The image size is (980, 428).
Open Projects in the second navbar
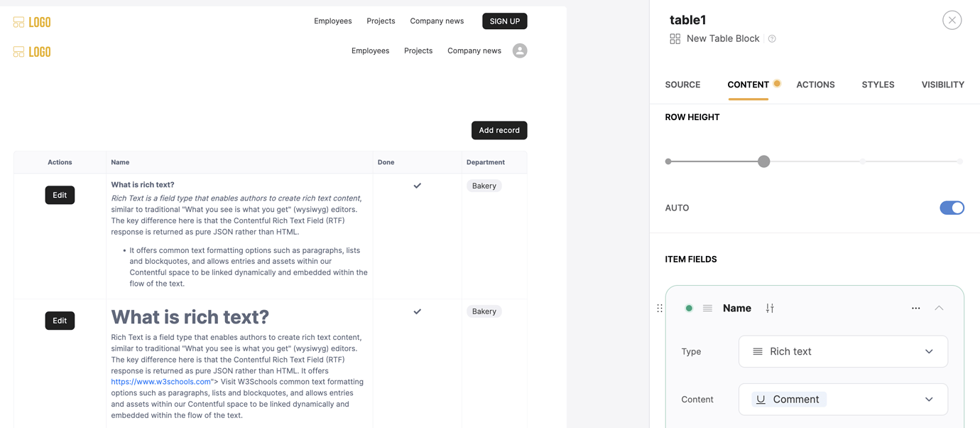(x=418, y=51)
